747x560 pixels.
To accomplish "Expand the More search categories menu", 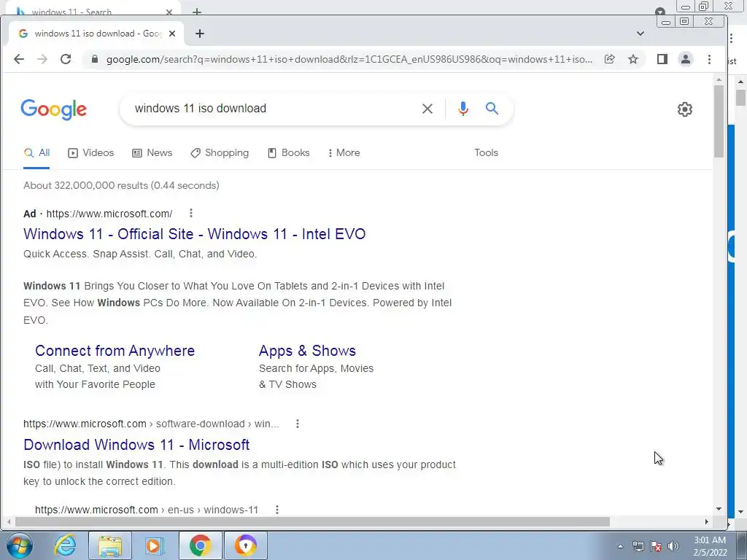I will (x=344, y=153).
